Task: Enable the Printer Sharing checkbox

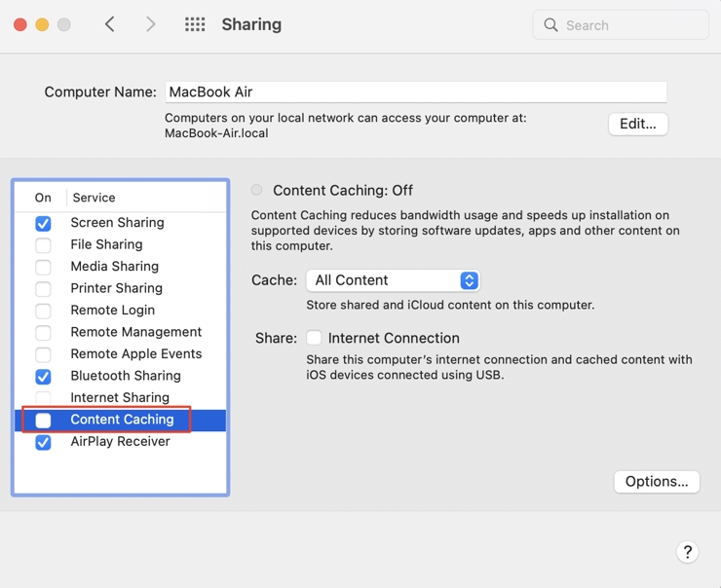Action: pyautogui.click(x=43, y=289)
